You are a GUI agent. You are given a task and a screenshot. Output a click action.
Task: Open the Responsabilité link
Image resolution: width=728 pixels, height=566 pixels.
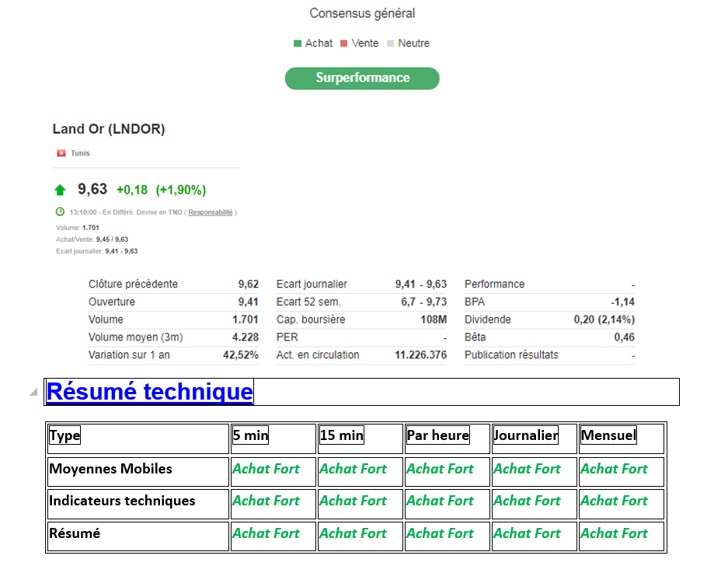[x=210, y=212]
